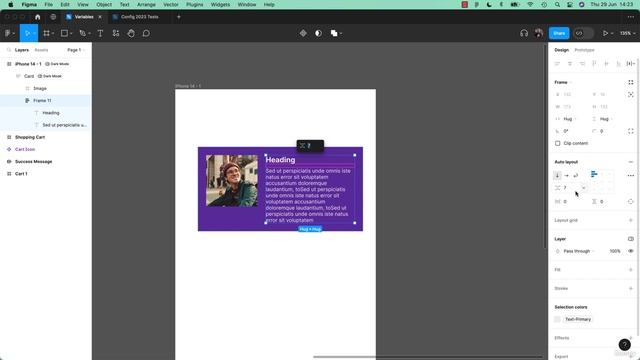
Task: Open auto layout advanced settings ellipsis
Action: click(x=631, y=176)
